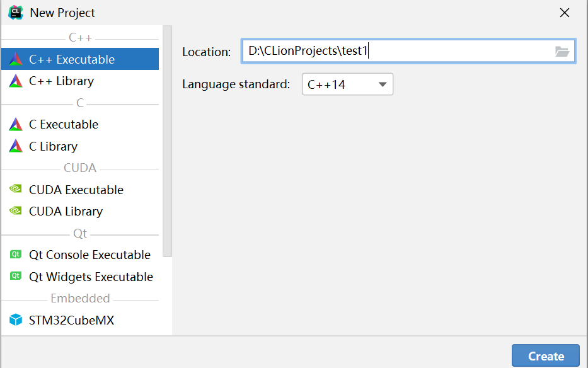This screenshot has width=588, height=368.
Task: Select Qt Widgets Executable template
Action: (80, 277)
